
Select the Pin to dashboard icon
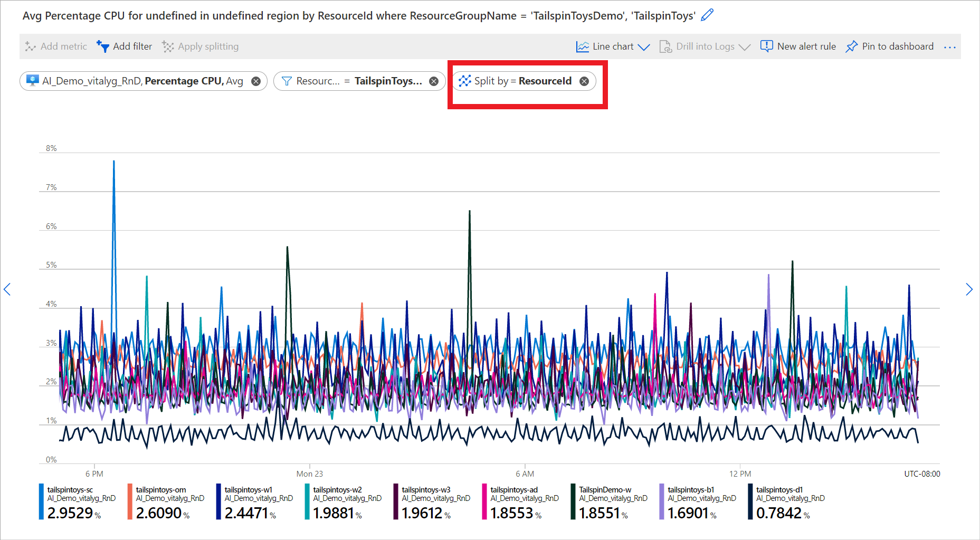point(852,46)
